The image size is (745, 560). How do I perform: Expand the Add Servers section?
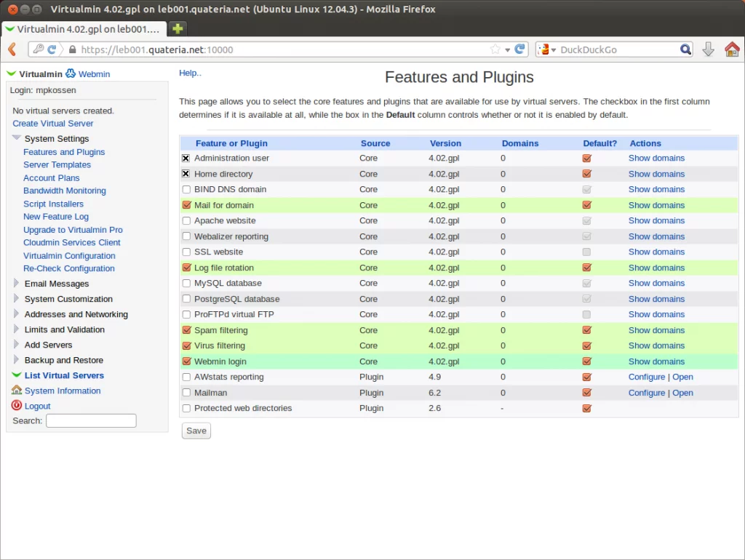coord(16,344)
